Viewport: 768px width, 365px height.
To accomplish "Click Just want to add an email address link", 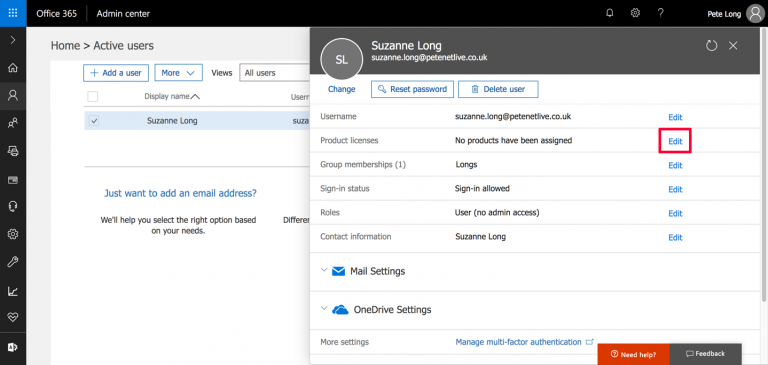I will coord(180,193).
